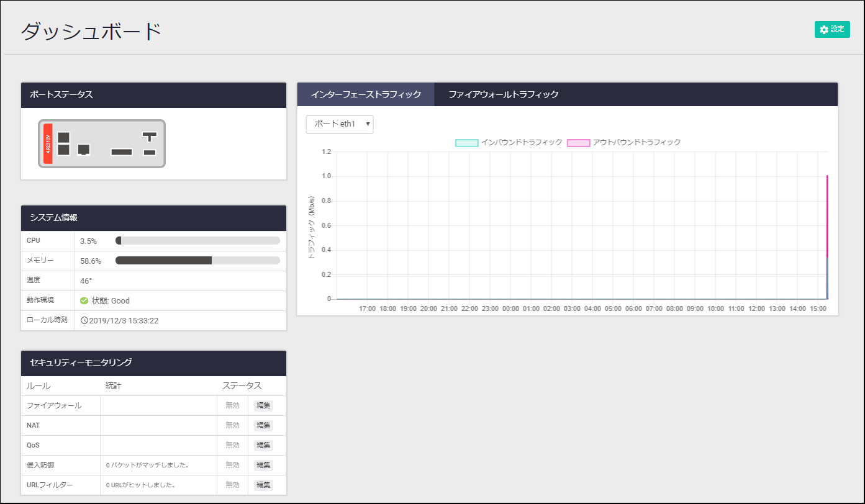
Task: Open the ポート eth1 dropdown
Action: pyautogui.click(x=340, y=124)
